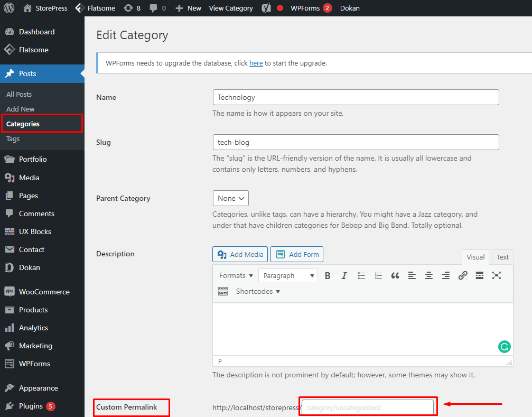Image resolution: width=532 pixels, height=417 pixels.
Task: Open comments bubble icon in admin bar
Action: 154,8
